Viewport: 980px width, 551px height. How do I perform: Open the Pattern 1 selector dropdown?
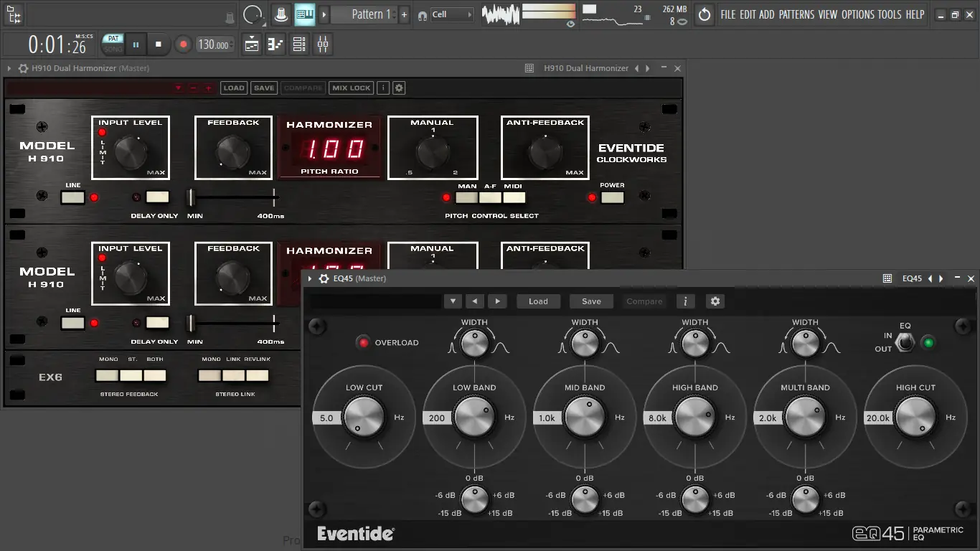pos(364,14)
